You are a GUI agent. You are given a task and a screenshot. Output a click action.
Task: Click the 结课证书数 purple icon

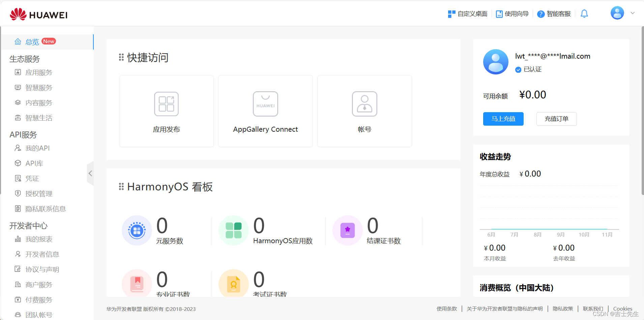[348, 230]
